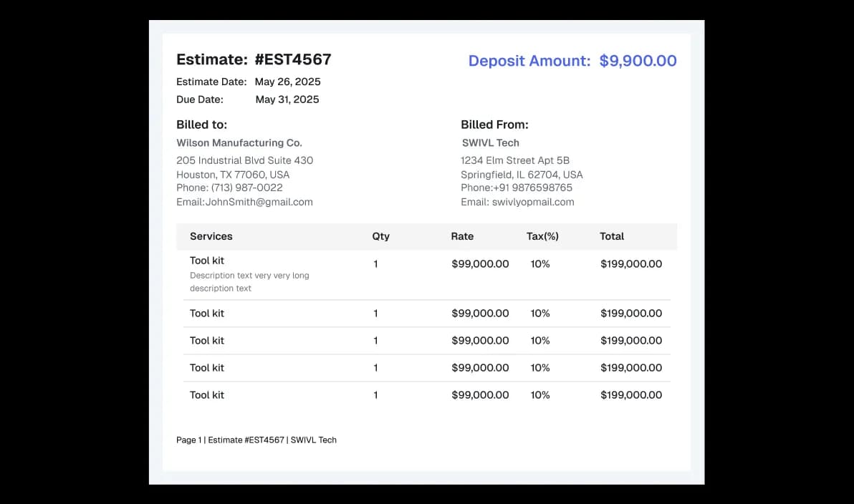
Task: Click the Total column header
Action: pyautogui.click(x=612, y=236)
